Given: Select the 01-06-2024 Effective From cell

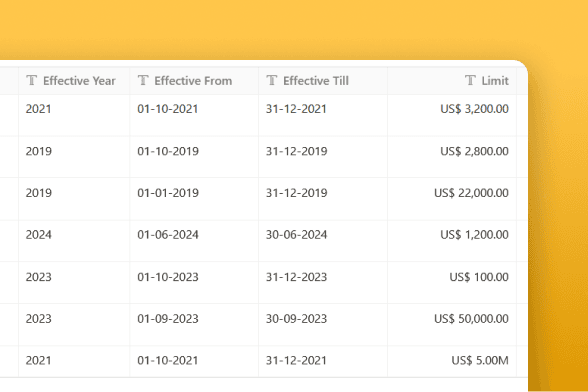Looking at the screenshot, I should click(194, 241).
